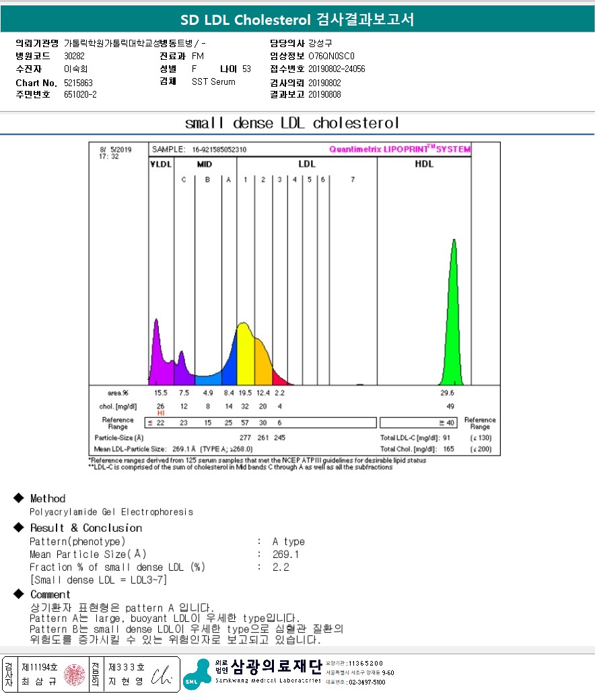The image size is (595, 700).
Task: Click the '[Small dense LDL = LDL3~7]' note
Action: 98,580
